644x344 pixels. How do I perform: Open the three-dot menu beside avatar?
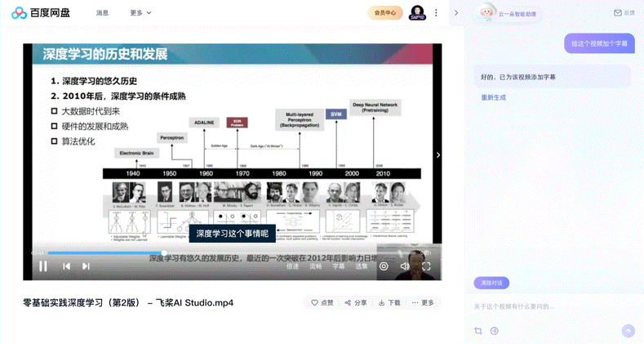436,13
